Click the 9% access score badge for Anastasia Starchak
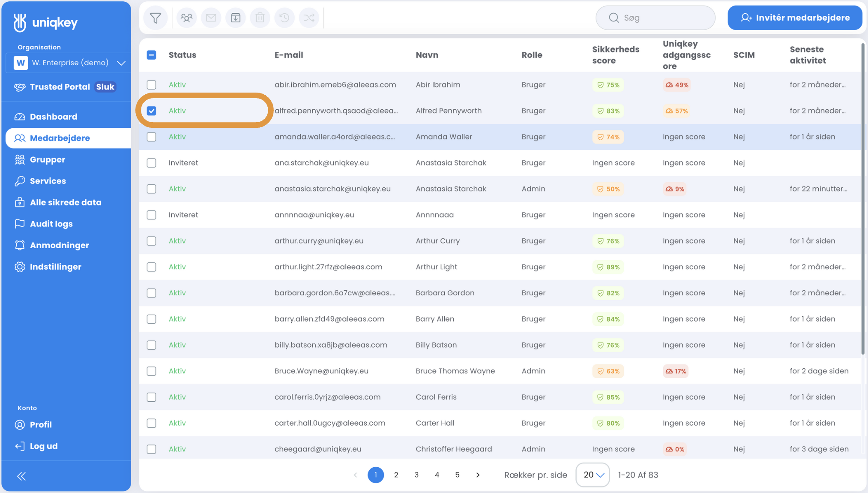Viewport: 868px width, 493px height. click(x=675, y=189)
